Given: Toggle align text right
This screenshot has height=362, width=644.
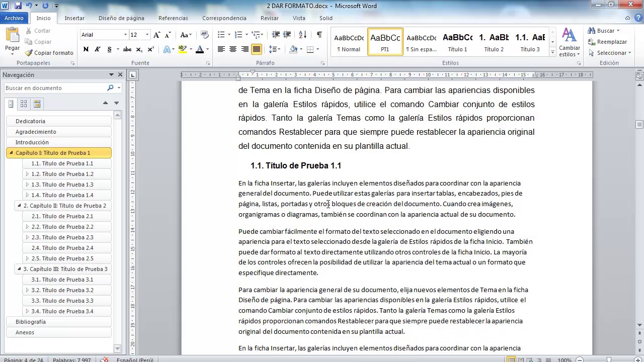Looking at the screenshot, I should coord(245,49).
